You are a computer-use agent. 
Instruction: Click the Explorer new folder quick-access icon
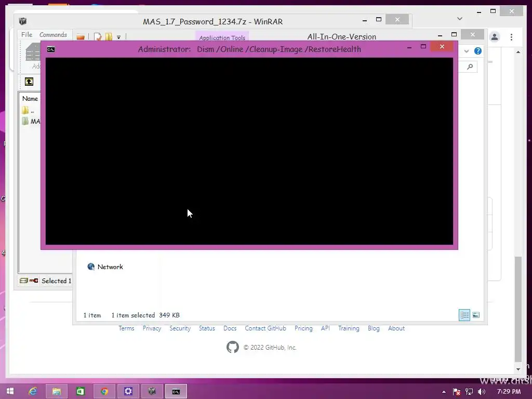coord(109,37)
